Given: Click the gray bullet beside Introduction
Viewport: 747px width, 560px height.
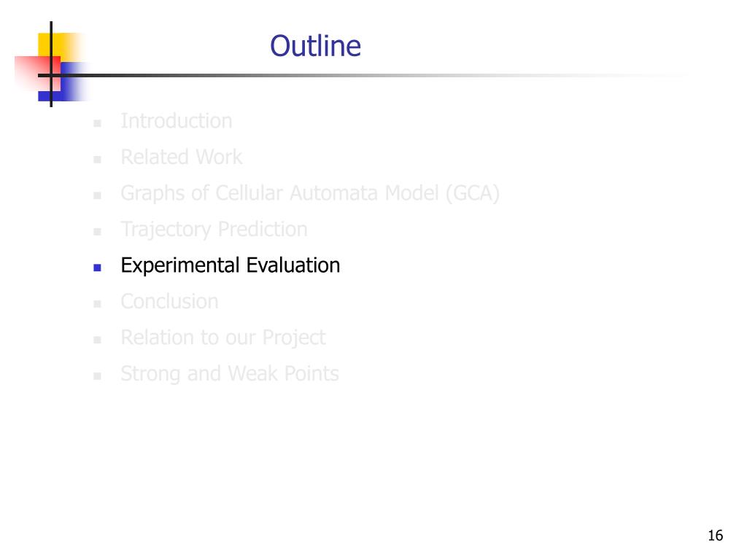Looking at the screenshot, I should [97, 123].
